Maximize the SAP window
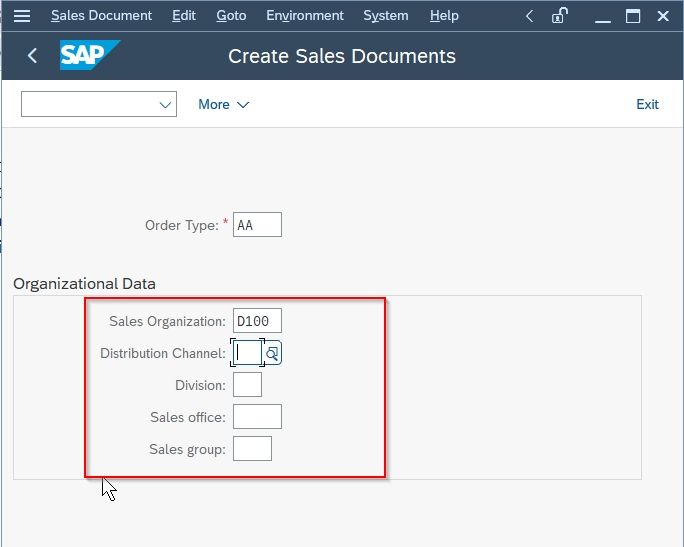Screen dimensions: 684x547 coord(633,16)
